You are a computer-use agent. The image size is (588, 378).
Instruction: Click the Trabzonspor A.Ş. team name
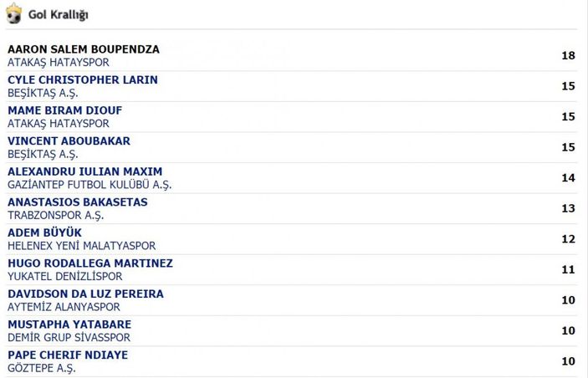56,215
